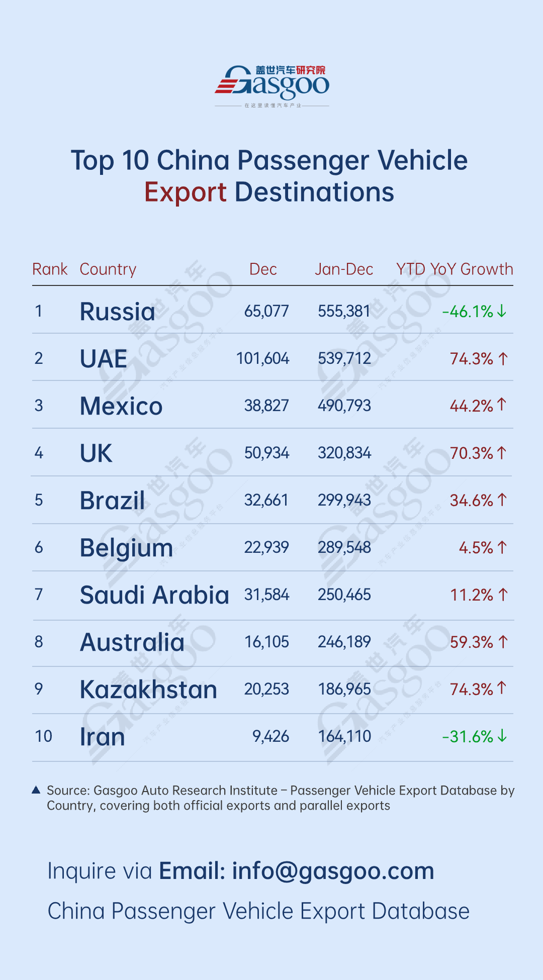543x980 pixels.
Task: Click the red up arrow in UAE's row
Action: (503, 358)
